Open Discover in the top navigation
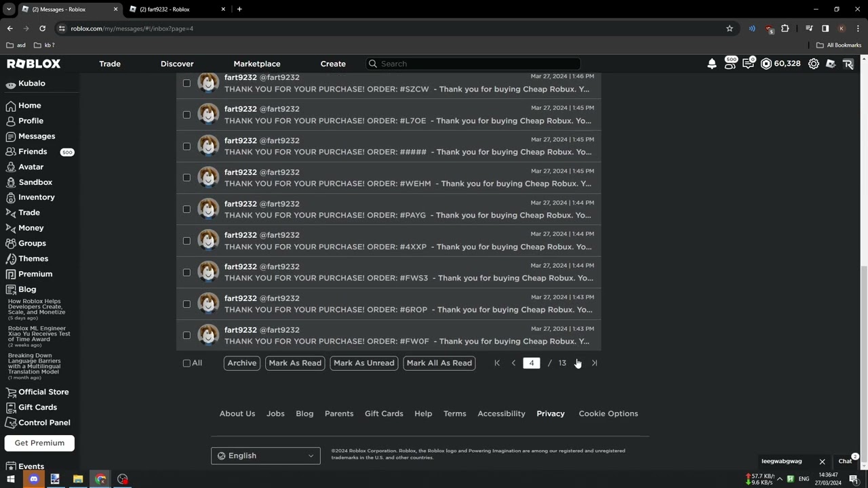This screenshot has height=488, width=868. tap(177, 64)
